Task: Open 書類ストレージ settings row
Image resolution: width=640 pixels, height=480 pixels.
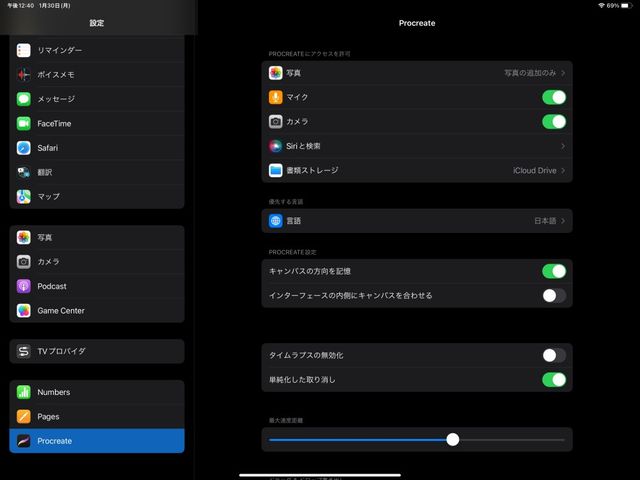Action: click(x=417, y=170)
